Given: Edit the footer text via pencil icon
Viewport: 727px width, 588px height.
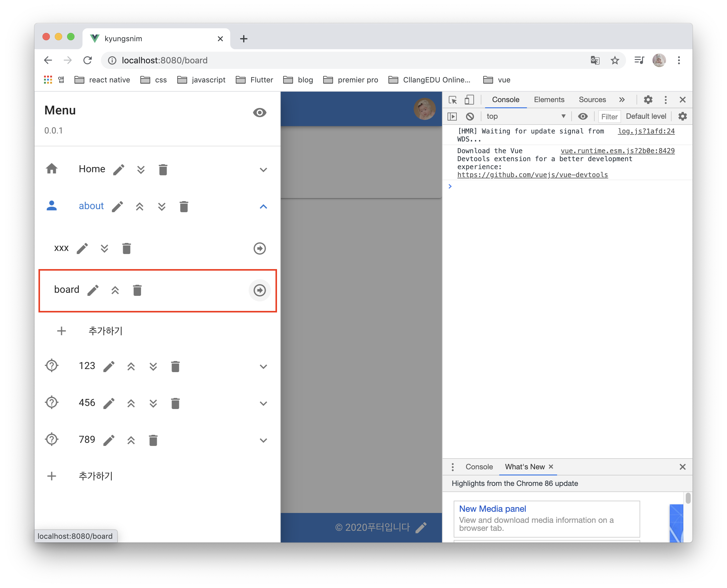Looking at the screenshot, I should tap(421, 528).
